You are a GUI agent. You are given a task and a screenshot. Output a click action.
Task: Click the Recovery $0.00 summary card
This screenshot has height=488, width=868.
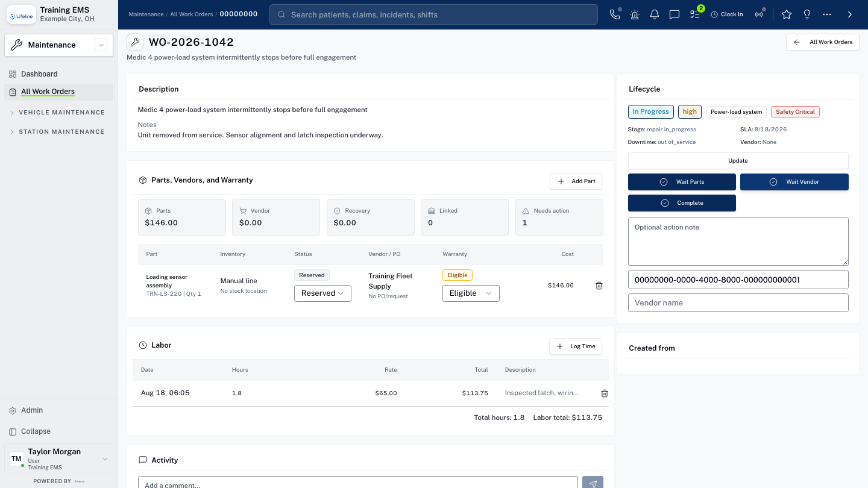(x=371, y=217)
